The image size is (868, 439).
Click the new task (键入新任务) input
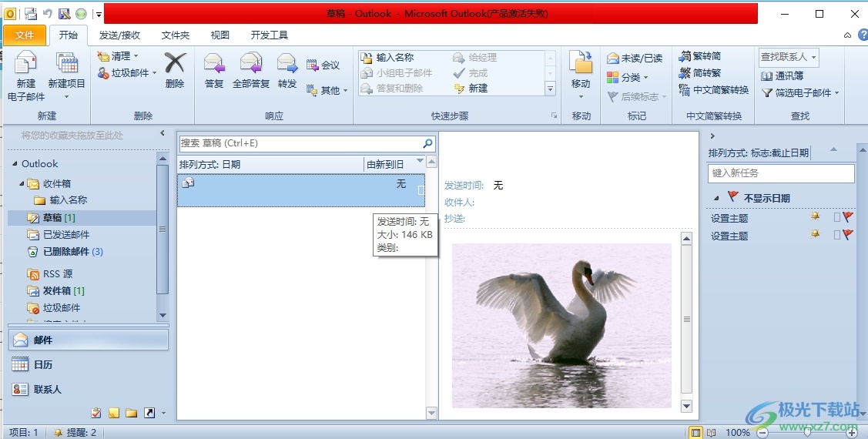point(781,173)
